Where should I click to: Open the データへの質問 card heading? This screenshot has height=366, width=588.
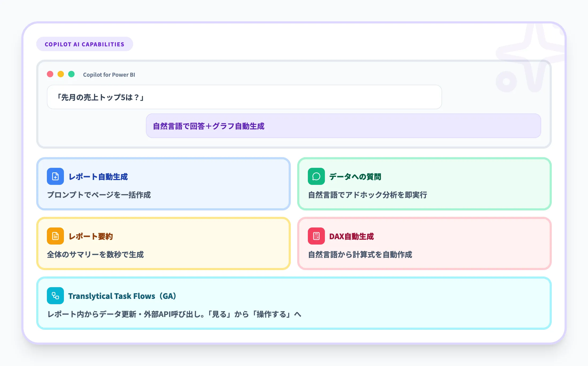(x=355, y=177)
